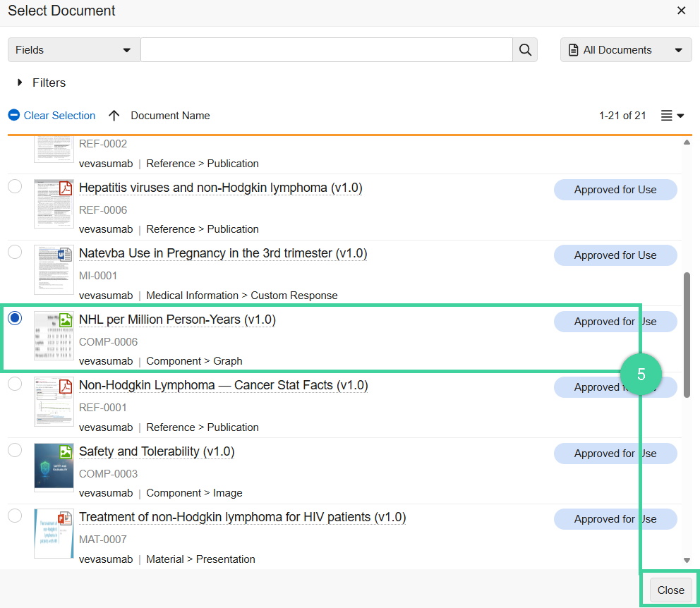This screenshot has width=700, height=608.
Task: Open the Fields dropdown
Action: click(73, 49)
